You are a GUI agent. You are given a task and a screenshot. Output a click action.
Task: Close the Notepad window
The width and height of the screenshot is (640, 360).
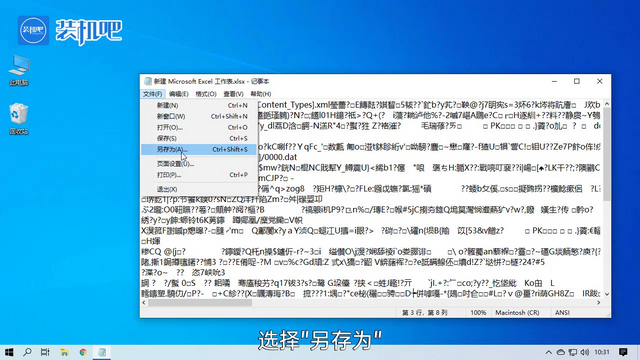pyautogui.click(x=600, y=81)
